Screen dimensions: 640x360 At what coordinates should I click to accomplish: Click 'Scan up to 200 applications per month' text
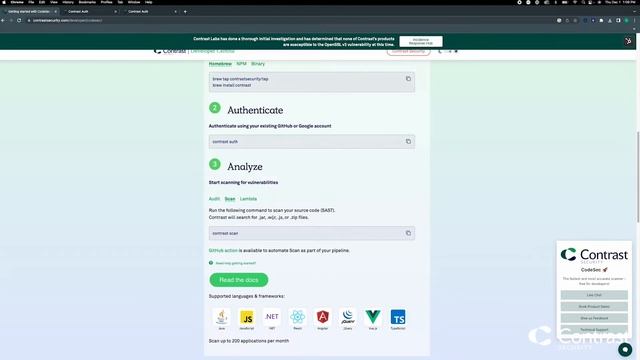pos(249,341)
